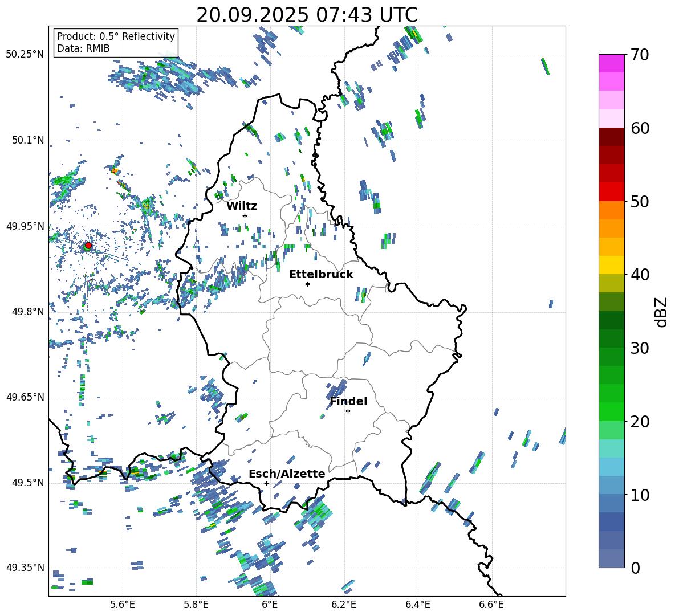Click the 6.2°E longitude label
This screenshot has height=616, width=675.
click(344, 605)
